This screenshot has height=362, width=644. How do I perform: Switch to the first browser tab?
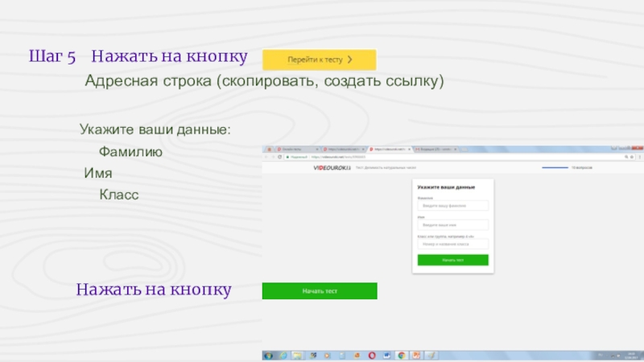click(x=290, y=150)
